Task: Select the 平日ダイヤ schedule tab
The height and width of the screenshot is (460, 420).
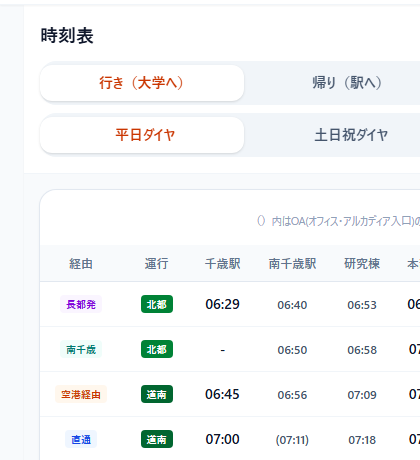Action: click(142, 135)
